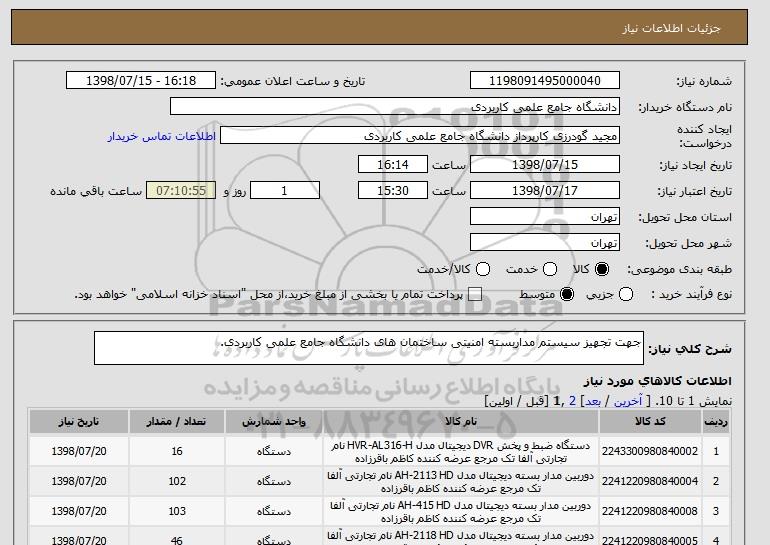The image size is (770, 545).
Task: Click the validity date field 1398/07/17
Action: pos(545,191)
